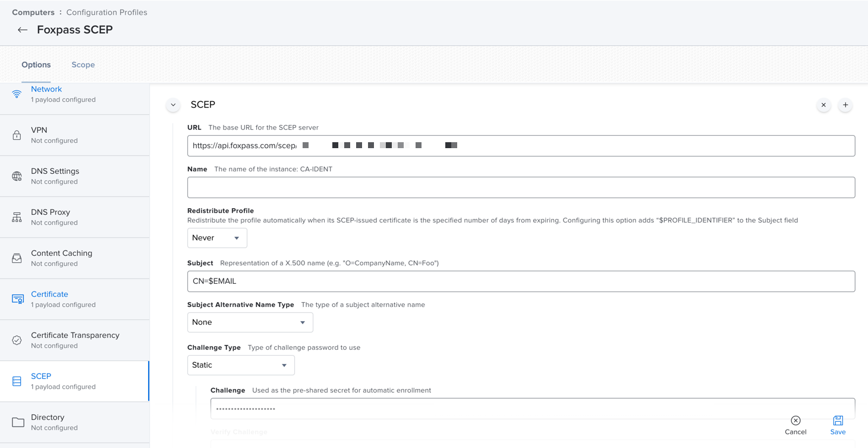Open the Redistribute Profile dropdown set to Never

tap(217, 238)
